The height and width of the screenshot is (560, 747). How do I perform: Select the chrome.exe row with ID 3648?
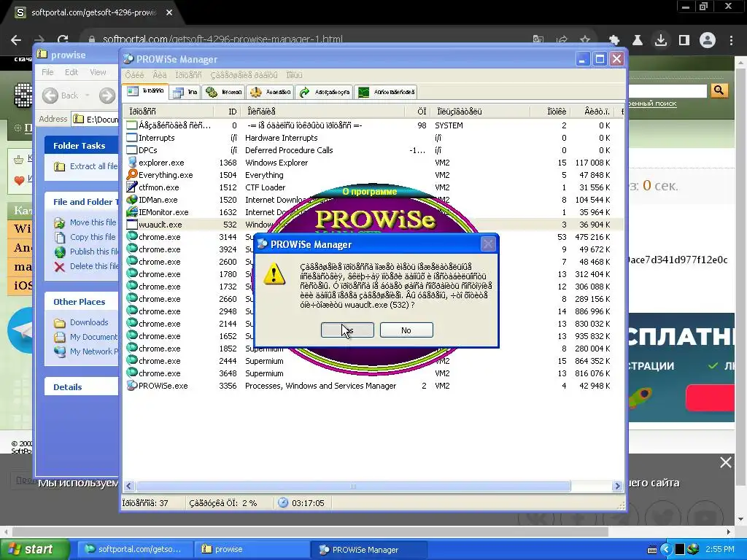tap(373, 373)
